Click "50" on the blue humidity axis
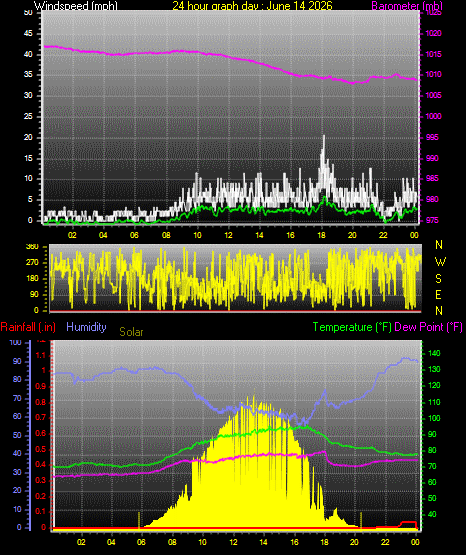The image size is (466, 555). 17,435
